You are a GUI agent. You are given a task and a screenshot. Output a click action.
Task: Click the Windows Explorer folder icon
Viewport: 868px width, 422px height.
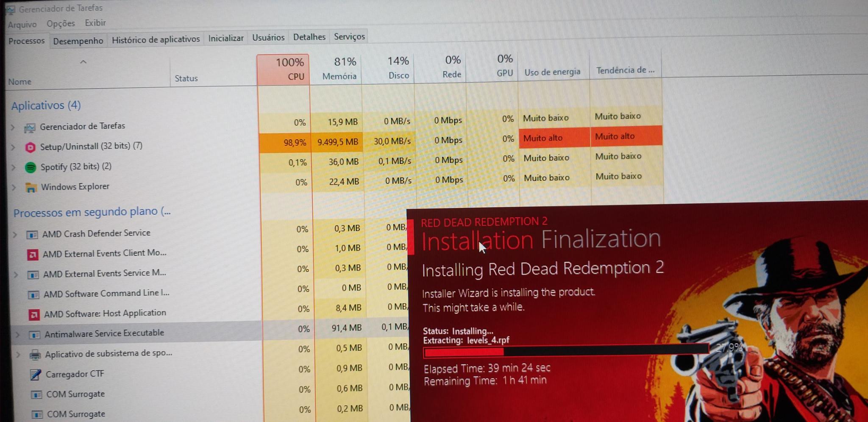click(31, 187)
